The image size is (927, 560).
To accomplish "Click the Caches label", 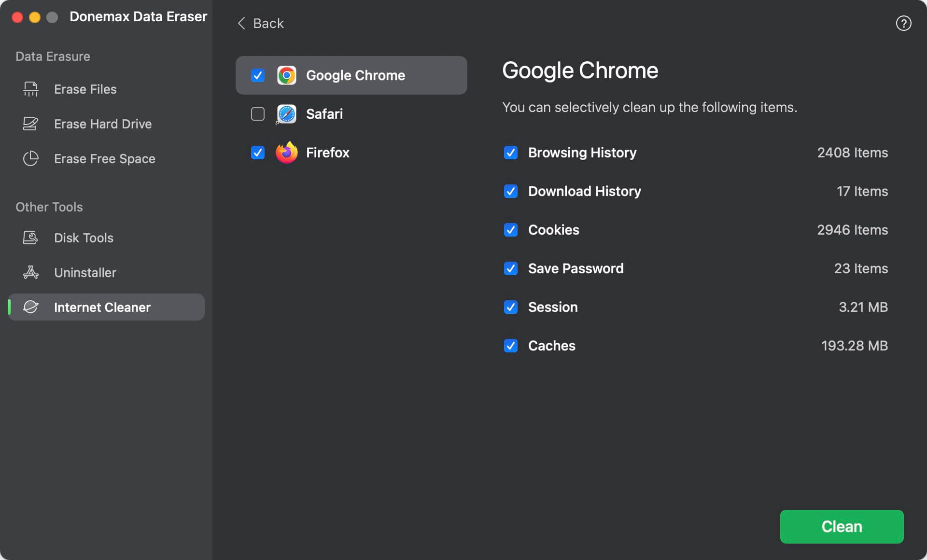I will pyautogui.click(x=552, y=346).
